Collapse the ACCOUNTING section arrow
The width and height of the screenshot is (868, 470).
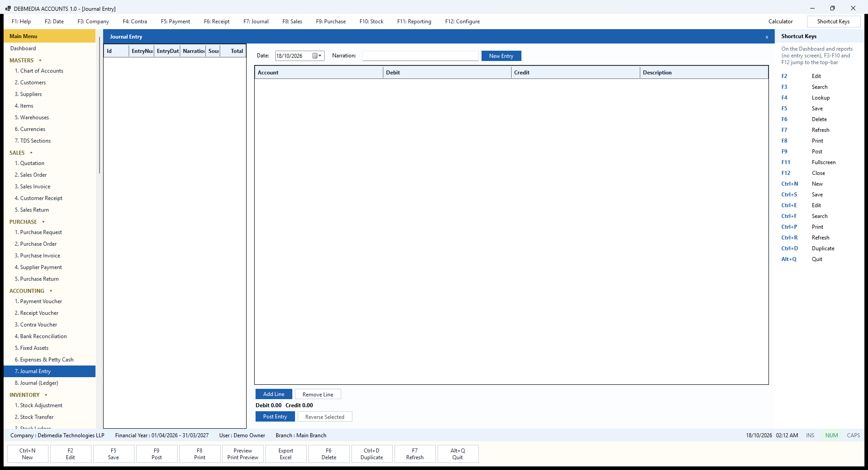point(51,291)
